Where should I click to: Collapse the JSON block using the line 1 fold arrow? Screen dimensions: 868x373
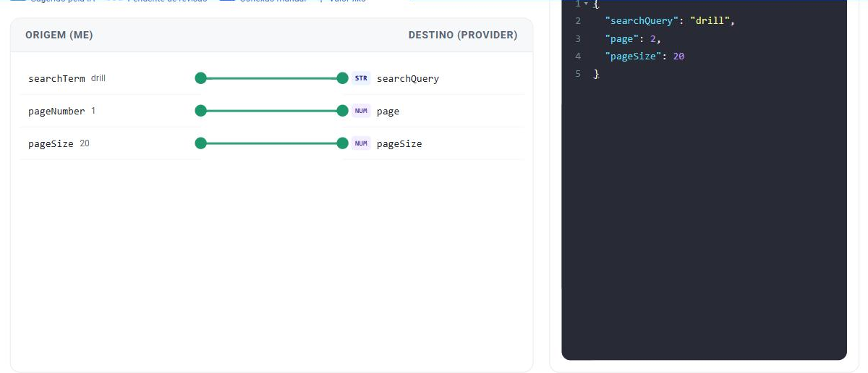click(x=586, y=4)
